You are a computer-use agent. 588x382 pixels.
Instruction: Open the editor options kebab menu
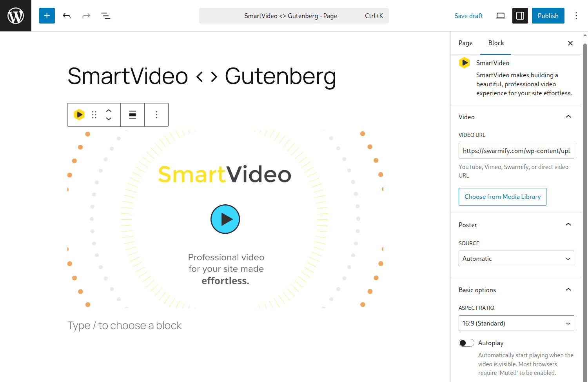pos(576,16)
